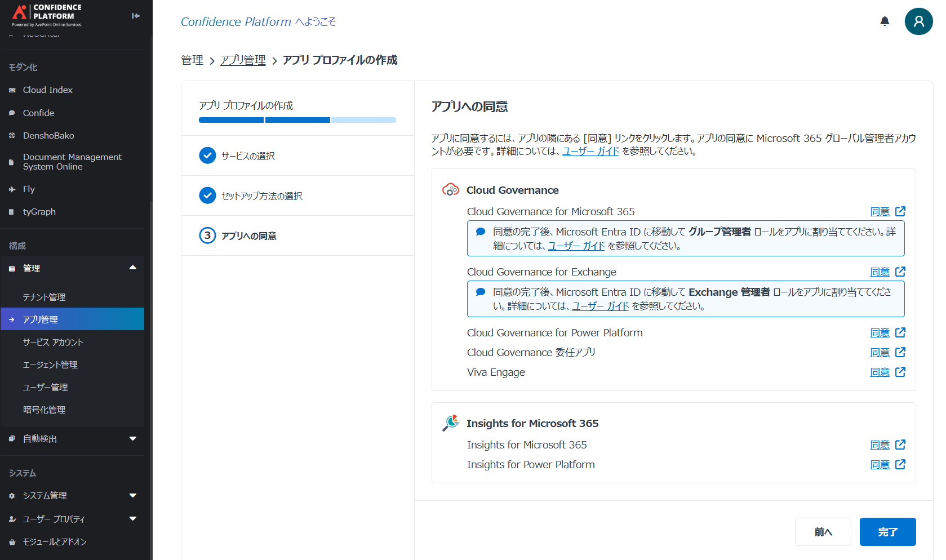Click the Fly airplane icon
Image resolution: width=946 pixels, height=560 pixels.
[12, 189]
